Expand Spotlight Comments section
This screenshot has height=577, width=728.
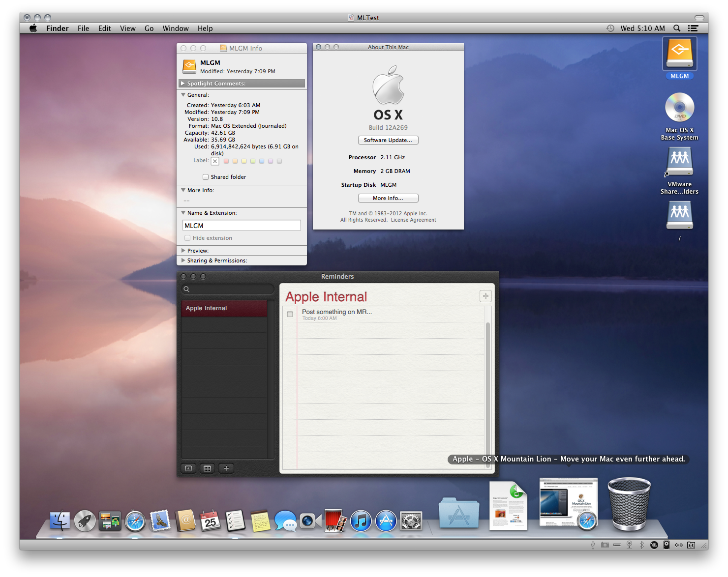[x=183, y=84]
